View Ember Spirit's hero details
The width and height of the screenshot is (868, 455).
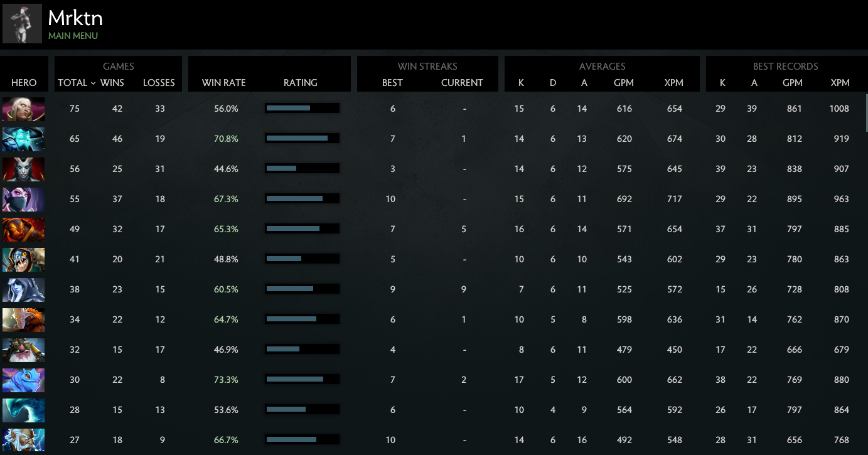pos(23,229)
